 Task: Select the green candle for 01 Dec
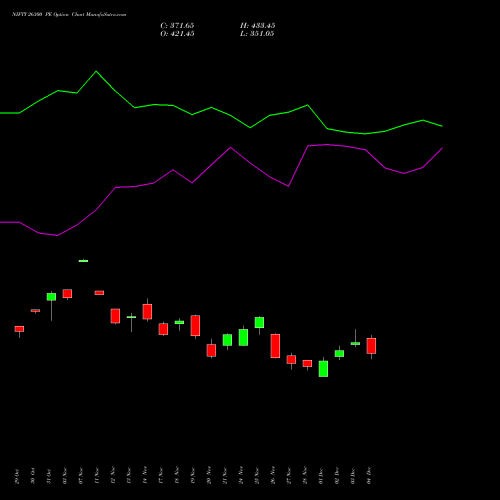coord(323,369)
